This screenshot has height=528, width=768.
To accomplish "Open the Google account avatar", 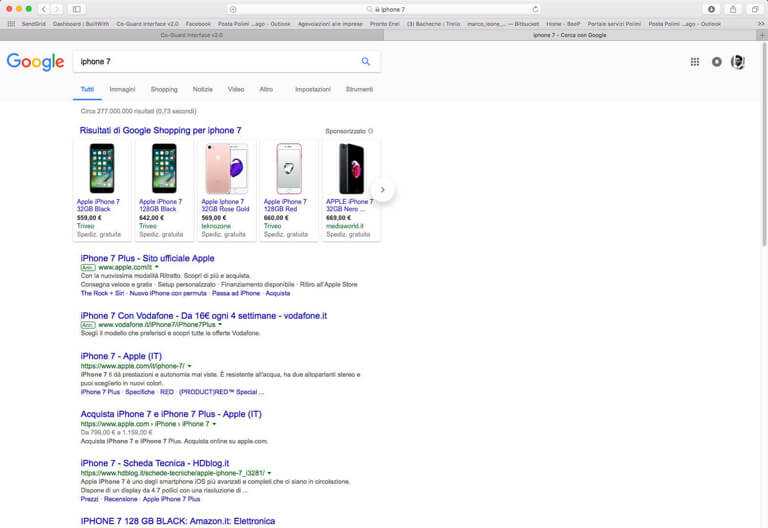I will (x=738, y=62).
